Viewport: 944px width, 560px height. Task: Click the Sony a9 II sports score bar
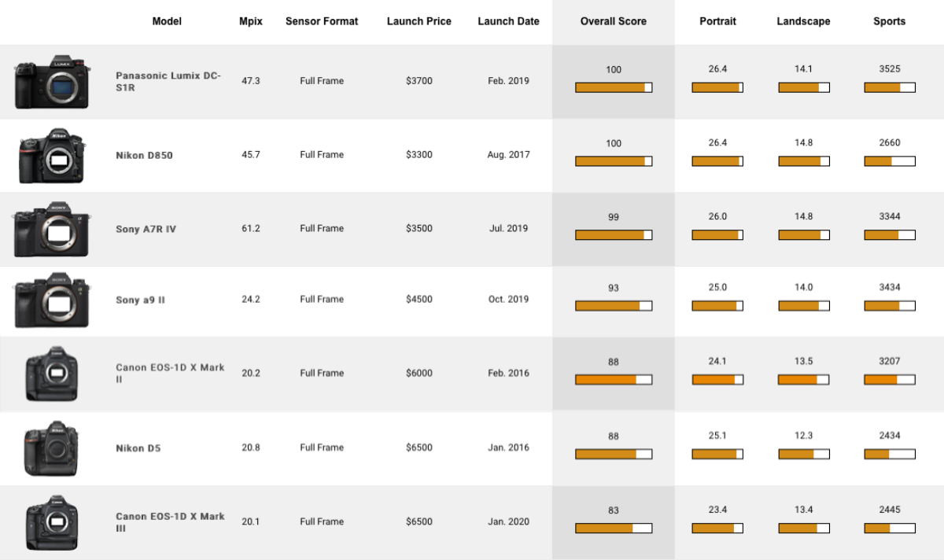point(890,306)
